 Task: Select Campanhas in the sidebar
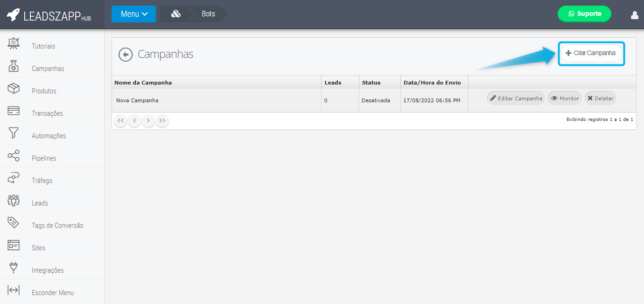click(48, 69)
